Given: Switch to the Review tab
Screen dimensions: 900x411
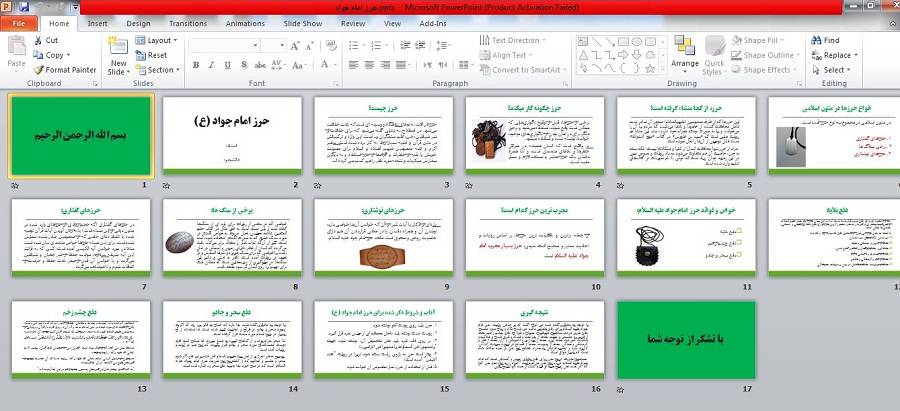Looking at the screenshot, I should pyautogui.click(x=353, y=24).
